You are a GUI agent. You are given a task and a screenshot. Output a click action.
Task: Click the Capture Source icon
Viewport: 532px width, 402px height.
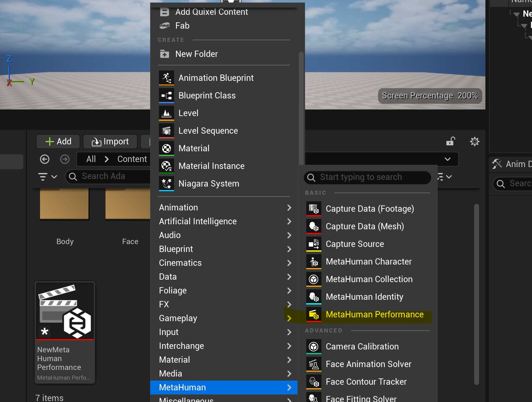(x=314, y=244)
